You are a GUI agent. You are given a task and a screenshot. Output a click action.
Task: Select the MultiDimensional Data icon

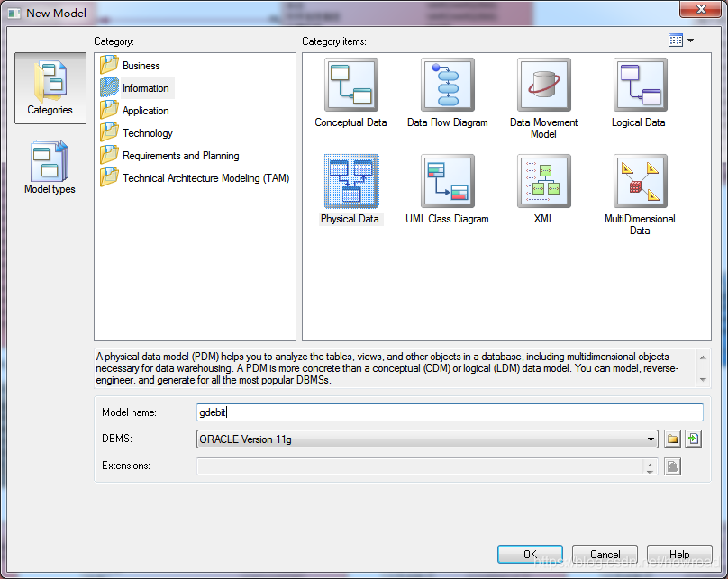click(641, 181)
